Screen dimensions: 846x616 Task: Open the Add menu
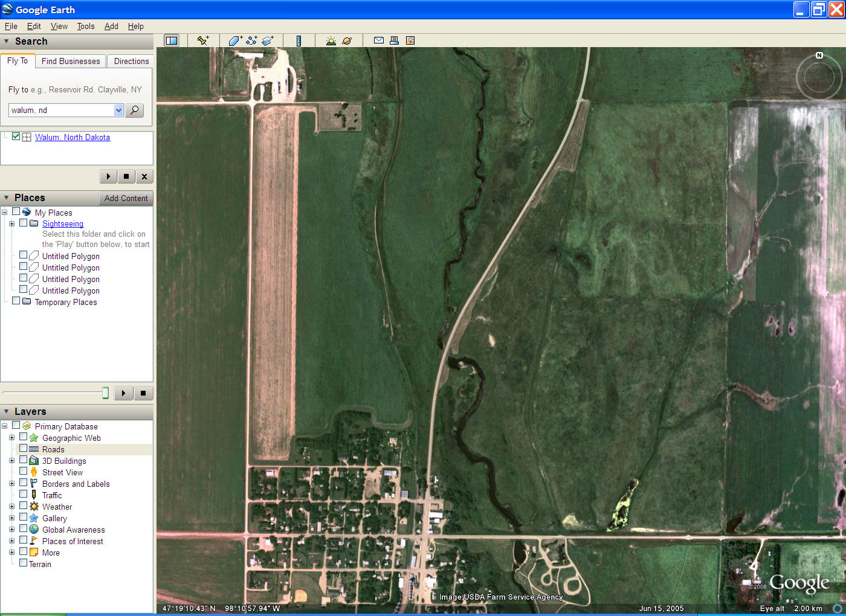(111, 27)
